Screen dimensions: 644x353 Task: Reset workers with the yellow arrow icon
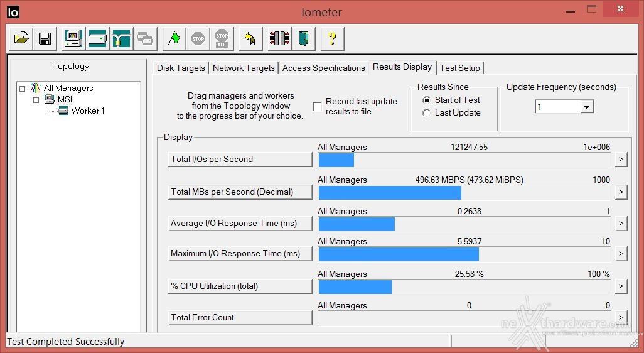pyautogui.click(x=250, y=39)
